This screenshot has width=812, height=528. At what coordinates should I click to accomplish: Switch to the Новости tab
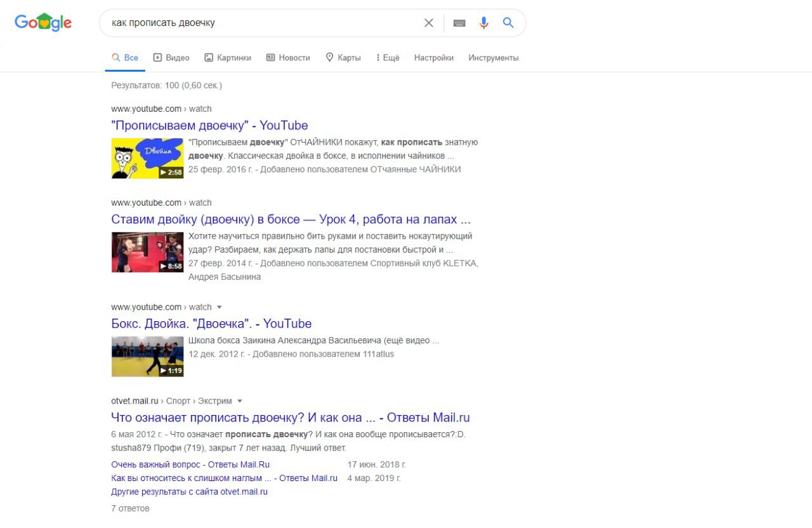[x=288, y=58]
